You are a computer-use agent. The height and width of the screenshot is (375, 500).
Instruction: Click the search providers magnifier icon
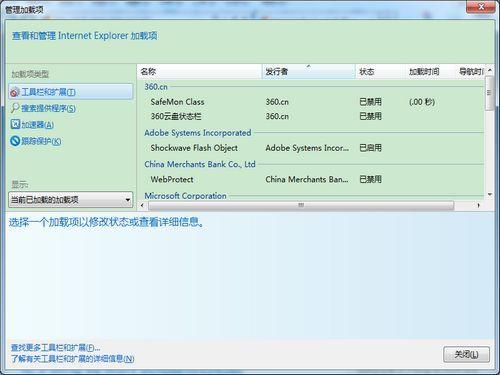coord(15,108)
